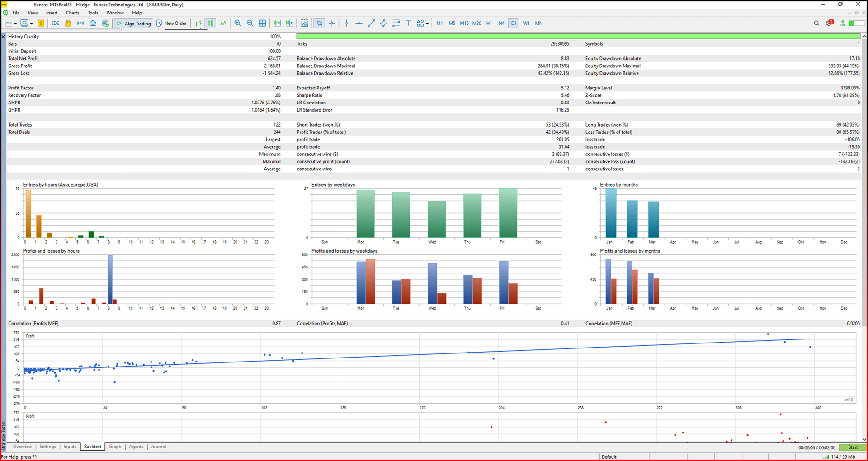Open the objects shapes dropdown arrow

pyautogui.click(x=427, y=24)
